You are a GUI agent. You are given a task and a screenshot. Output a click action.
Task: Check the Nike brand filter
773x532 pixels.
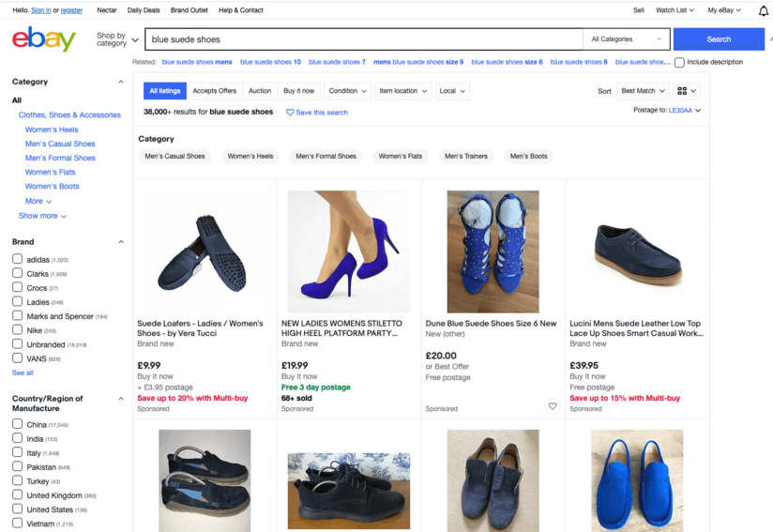(x=17, y=330)
